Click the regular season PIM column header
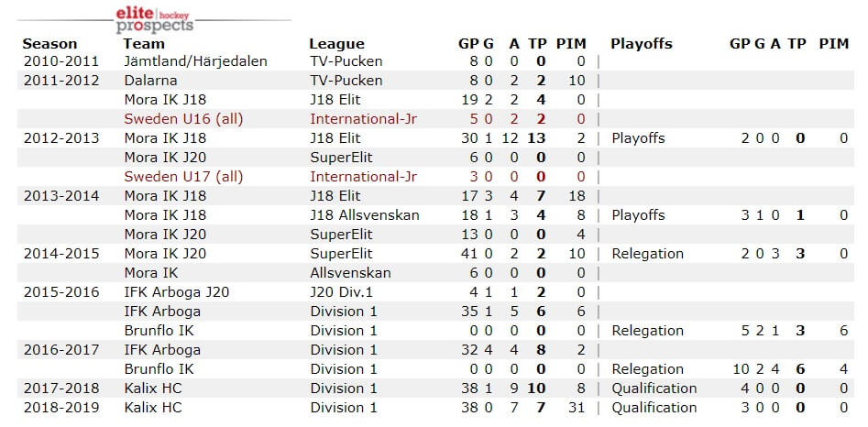The height and width of the screenshot is (427, 868). point(571,44)
